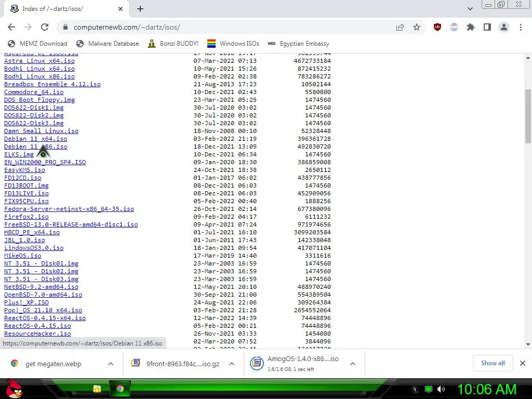This screenshot has width=532, height=399.
Task: Close the Index of /~dartz/isos/ tab
Action: click(121, 9)
